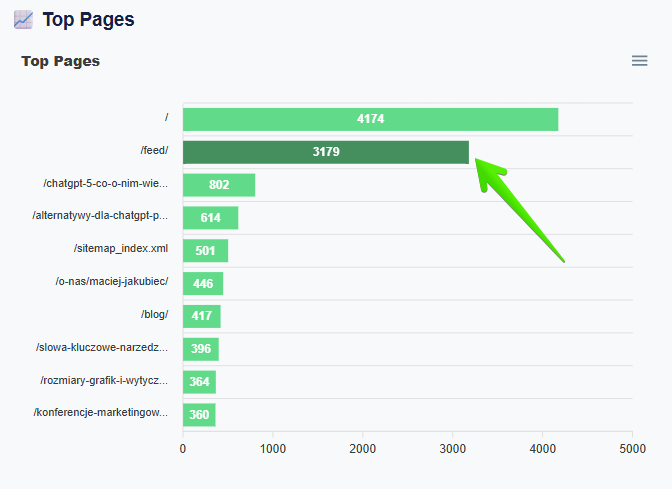Select the /o-nas/maciej-jakubiec/ label
The width and height of the screenshot is (672, 489).
(x=112, y=282)
